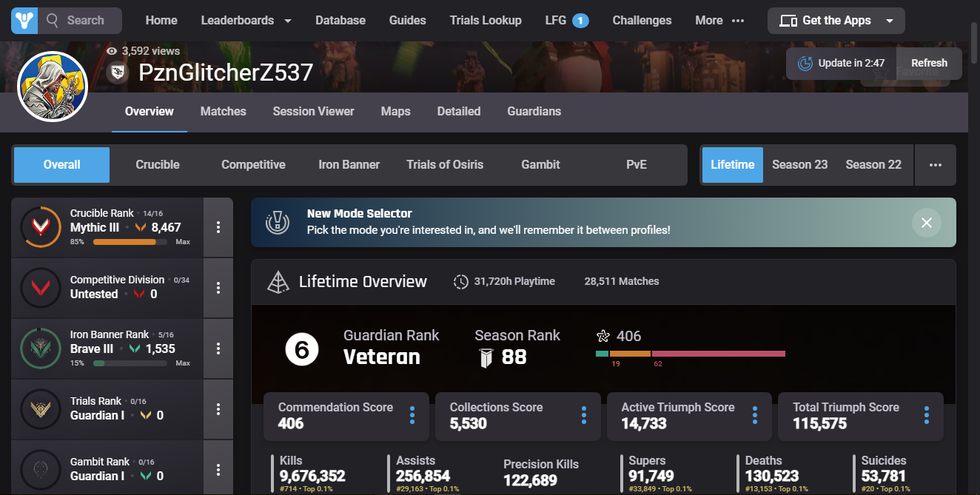Open options for Total Triumph Score card

926,415
